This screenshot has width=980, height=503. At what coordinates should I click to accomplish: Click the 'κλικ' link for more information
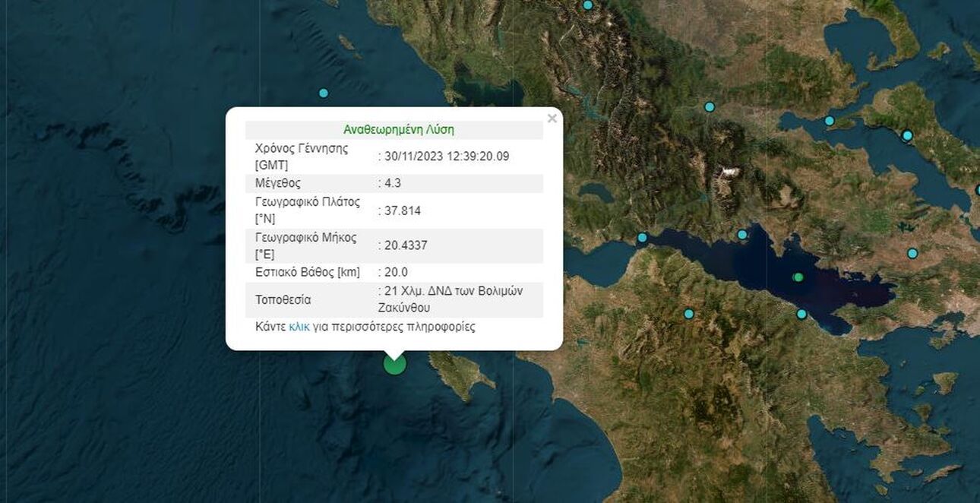pos(299,327)
